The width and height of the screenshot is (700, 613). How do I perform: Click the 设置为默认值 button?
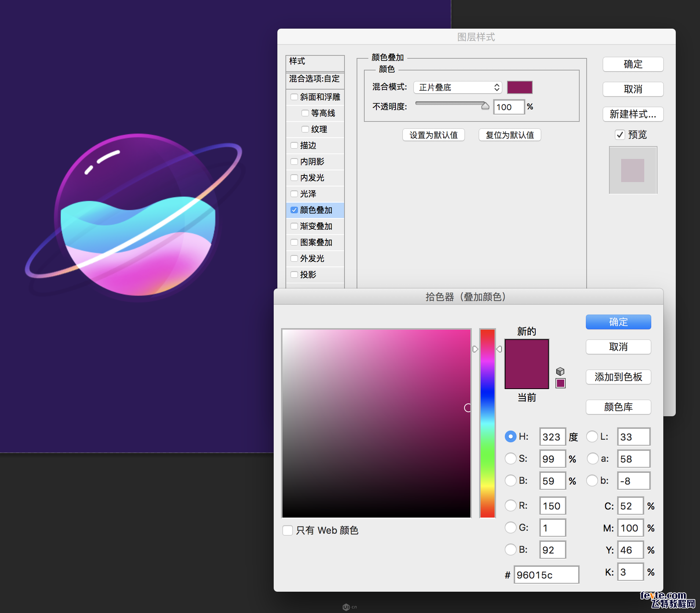click(x=434, y=135)
